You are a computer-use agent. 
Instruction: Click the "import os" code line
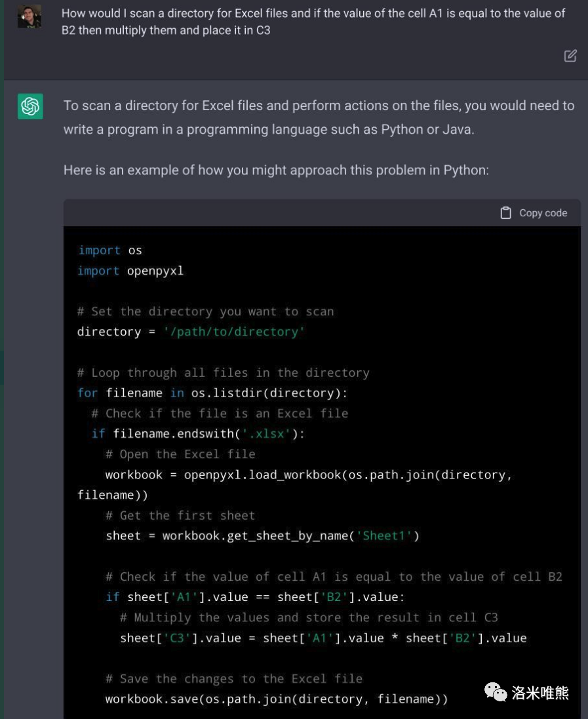point(110,250)
